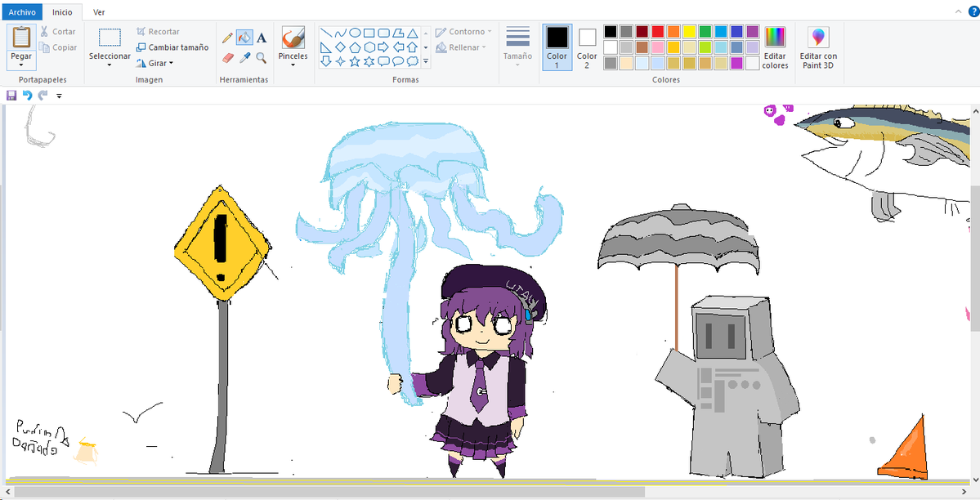Open the Archivo menu
980x500 pixels.
(x=22, y=12)
